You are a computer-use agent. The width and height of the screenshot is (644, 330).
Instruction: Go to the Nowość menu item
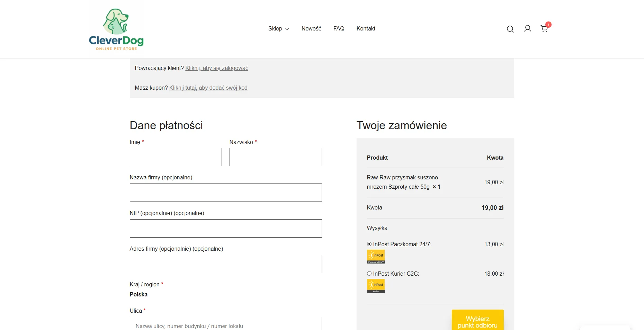(311, 29)
